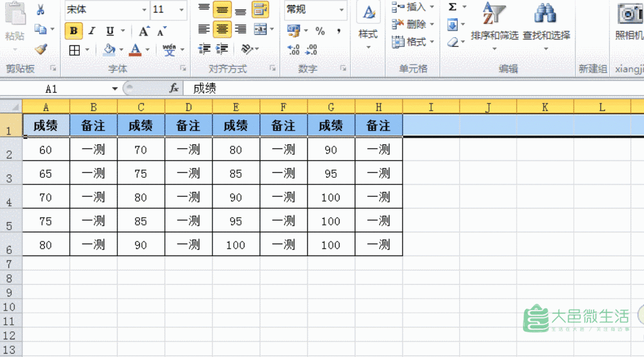Click the Styles (样式) button
This screenshot has height=357, width=644.
(368, 25)
